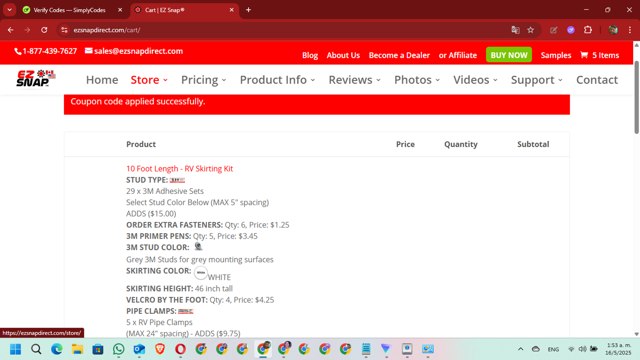Select the Price column header

(x=405, y=144)
